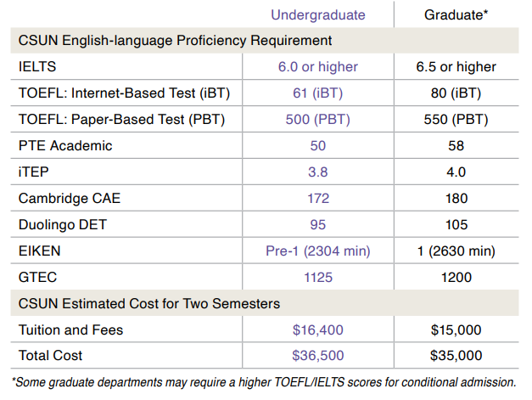
Task: Select the IELTS row label
Action: [x=37, y=66]
